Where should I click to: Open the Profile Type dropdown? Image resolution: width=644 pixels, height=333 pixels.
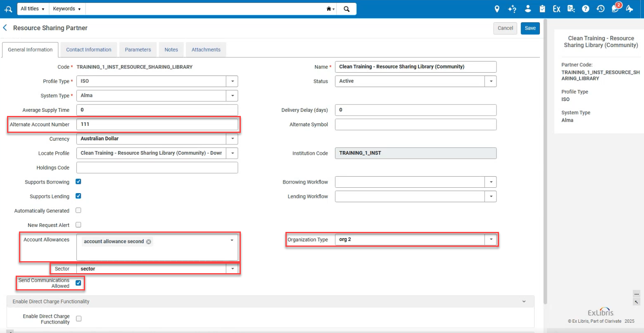pos(232,81)
